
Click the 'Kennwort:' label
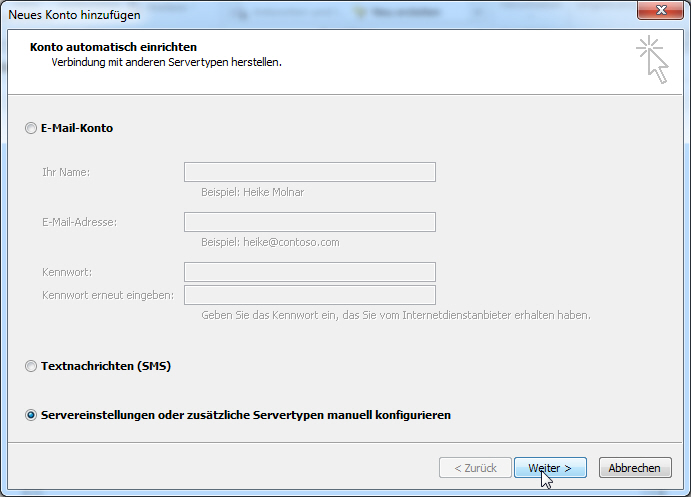(x=67, y=272)
